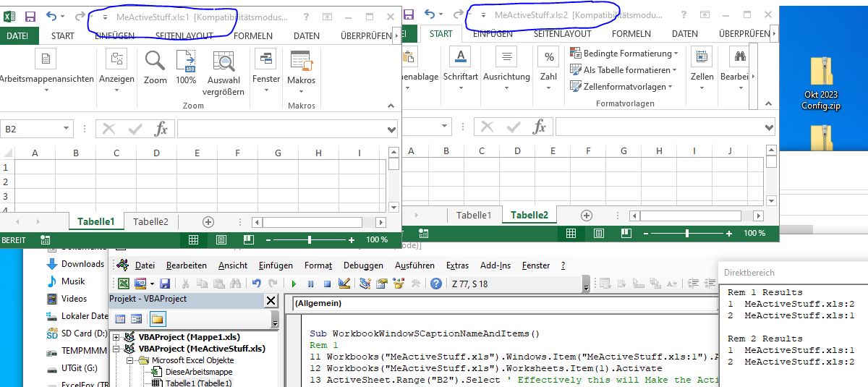This screenshot has height=387, width=868.
Task: Select Normal view in right status bar
Action: [x=571, y=233]
